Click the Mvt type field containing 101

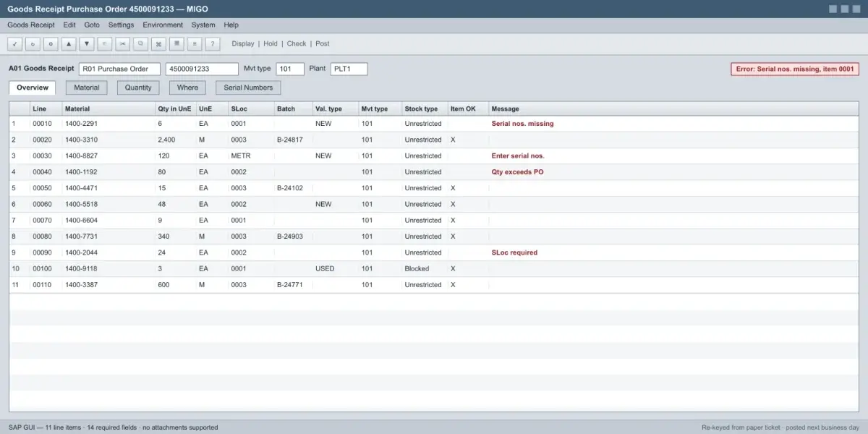point(290,69)
